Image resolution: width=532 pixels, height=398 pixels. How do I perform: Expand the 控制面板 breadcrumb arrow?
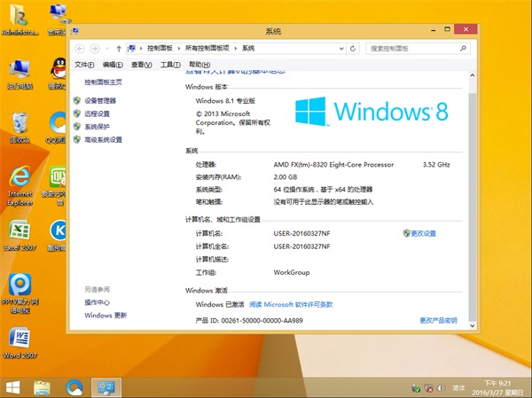pyautogui.click(x=176, y=48)
